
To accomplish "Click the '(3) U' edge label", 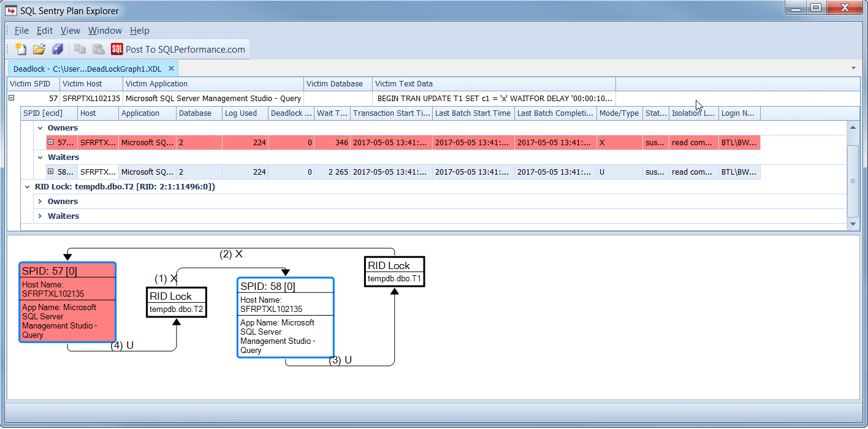I will point(340,360).
